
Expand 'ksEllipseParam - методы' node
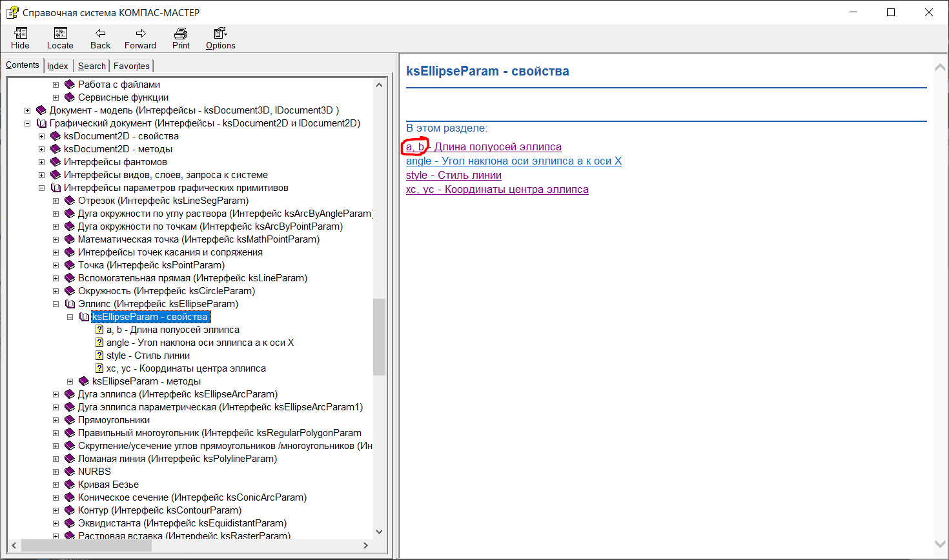(70, 381)
